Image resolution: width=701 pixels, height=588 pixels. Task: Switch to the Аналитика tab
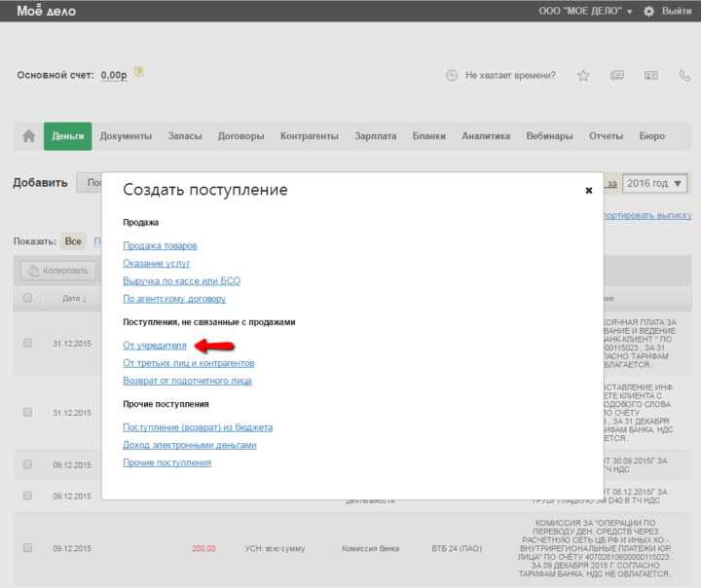coord(485,136)
